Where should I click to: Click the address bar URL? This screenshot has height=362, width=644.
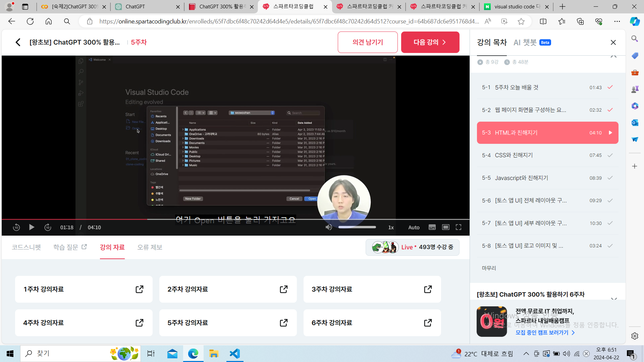[289, 21]
